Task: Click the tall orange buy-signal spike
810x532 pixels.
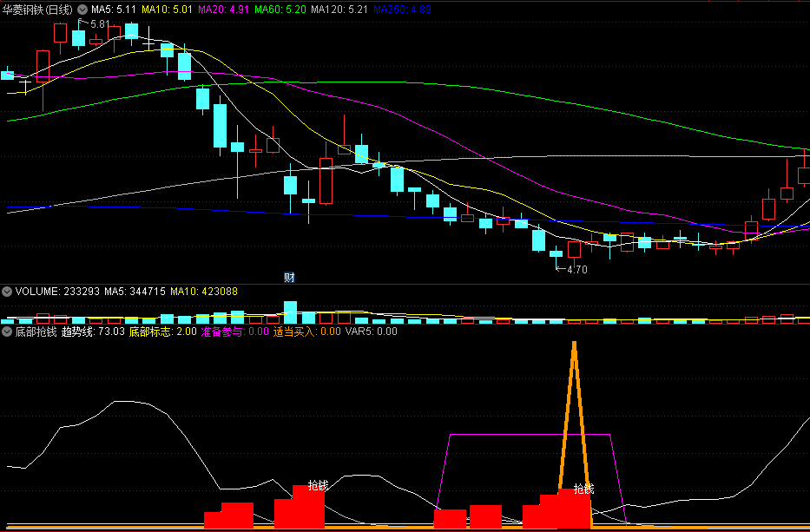Action: click(575, 413)
